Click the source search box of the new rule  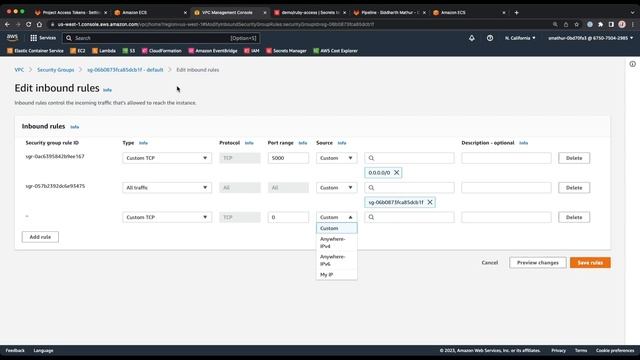pyautogui.click(x=409, y=217)
